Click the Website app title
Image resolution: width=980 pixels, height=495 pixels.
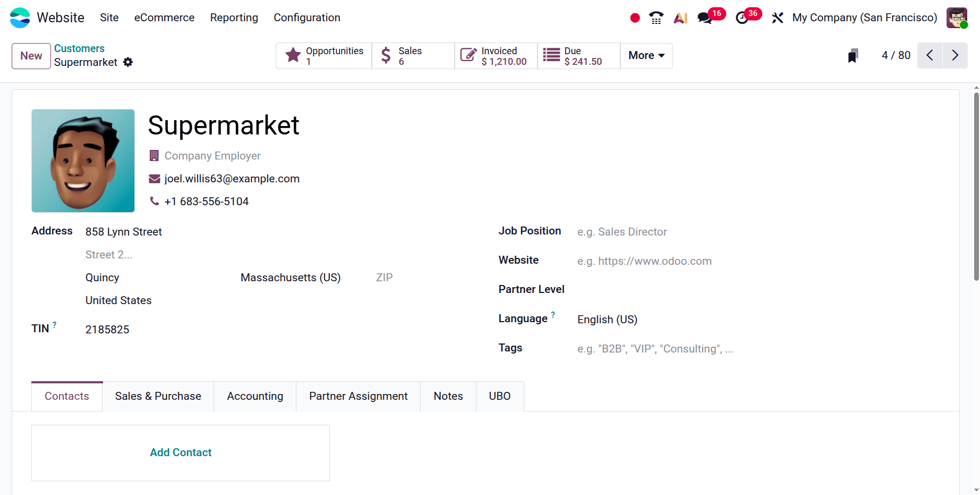61,18
